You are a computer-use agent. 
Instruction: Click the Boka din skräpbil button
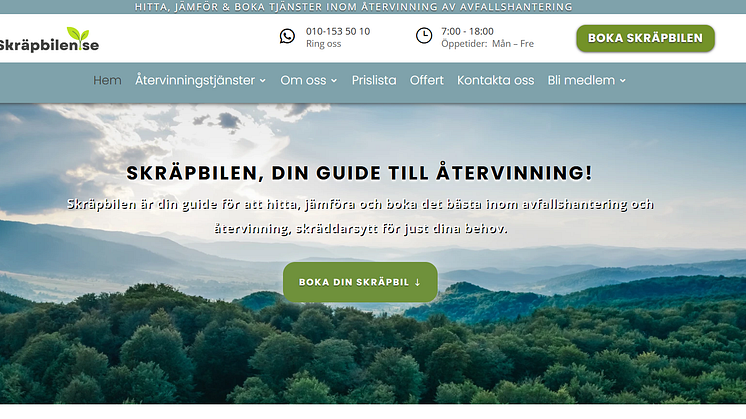(360, 282)
